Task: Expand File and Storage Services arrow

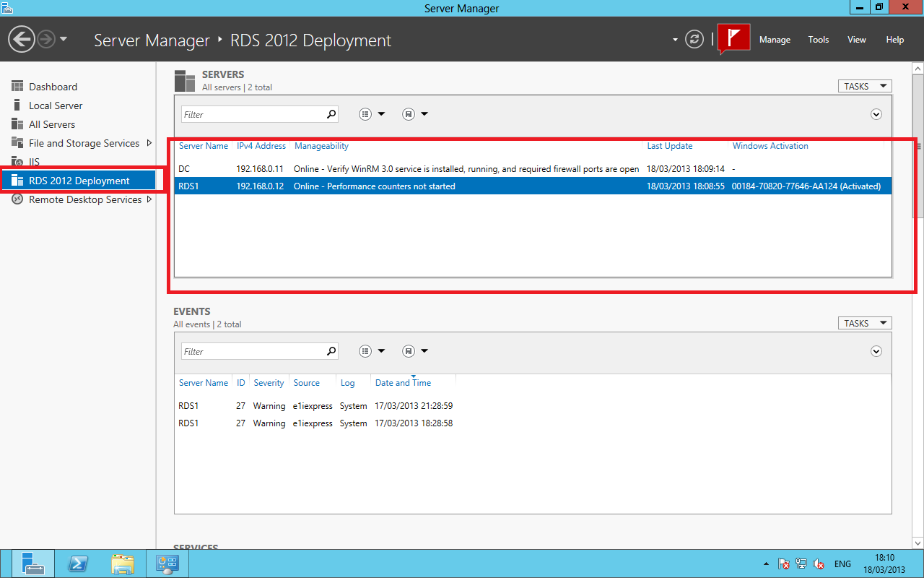Action: point(149,143)
